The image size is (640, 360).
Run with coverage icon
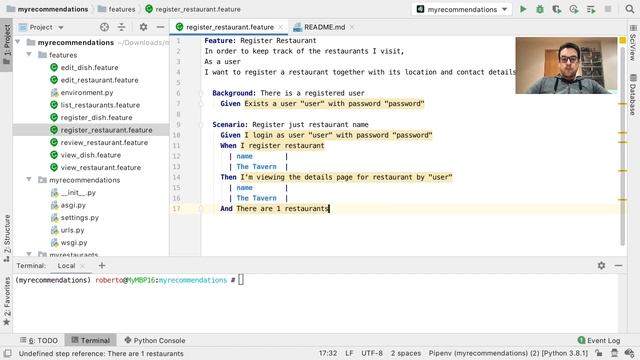coord(557,9)
